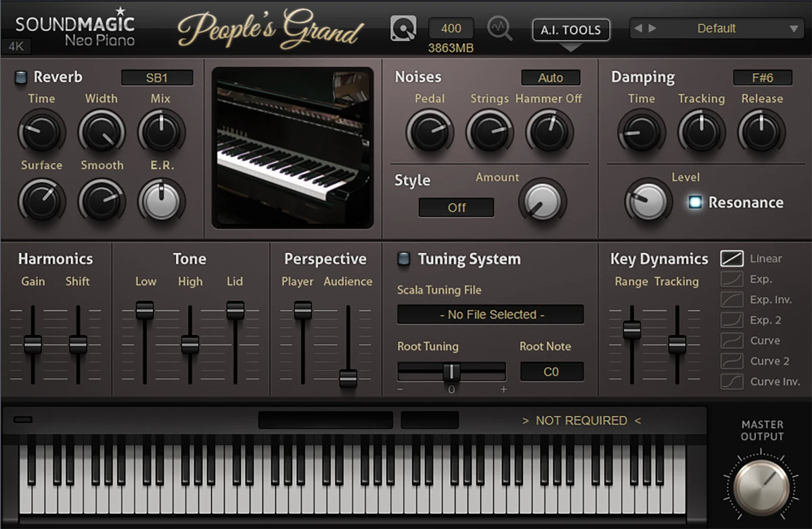Click the SoundMagic Neo Piano logo
This screenshot has width=812, height=529.
pos(75,28)
